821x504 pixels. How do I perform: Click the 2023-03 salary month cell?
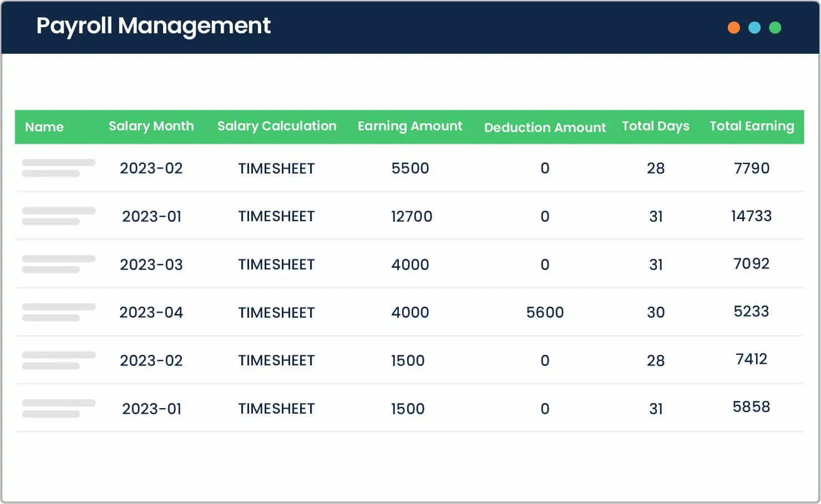[151, 264]
